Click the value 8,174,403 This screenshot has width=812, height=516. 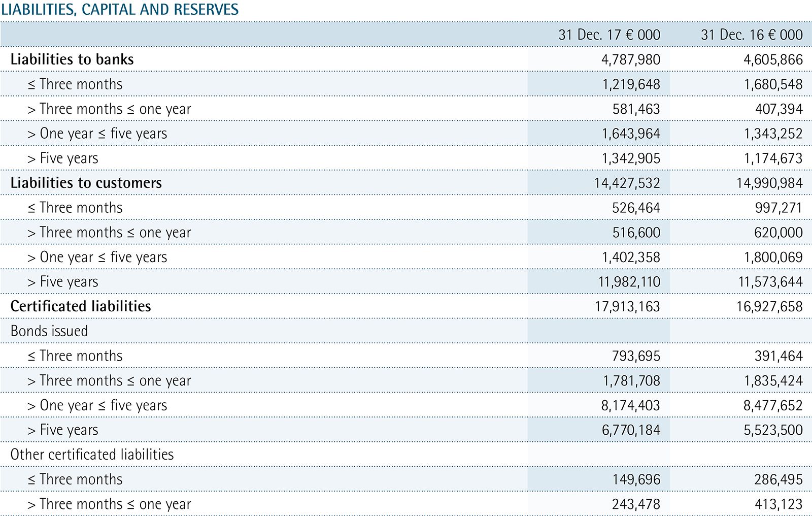click(631, 405)
